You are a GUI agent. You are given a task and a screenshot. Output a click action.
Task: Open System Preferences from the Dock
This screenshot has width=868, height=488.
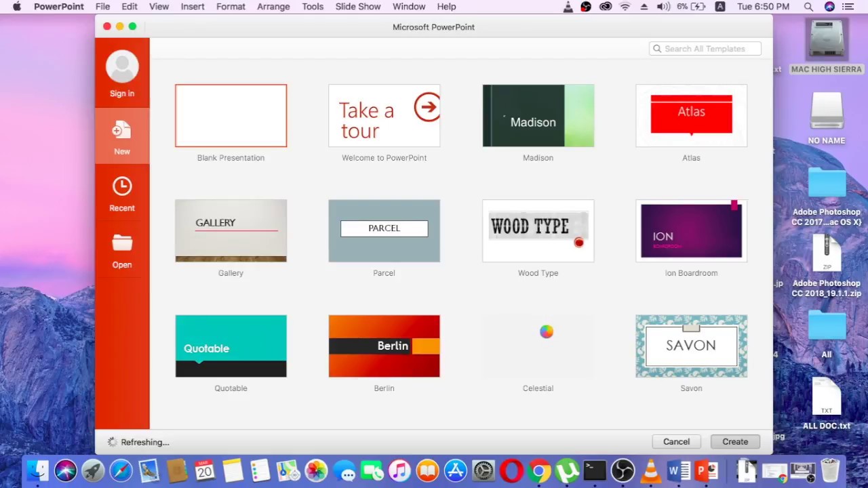(484, 470)
